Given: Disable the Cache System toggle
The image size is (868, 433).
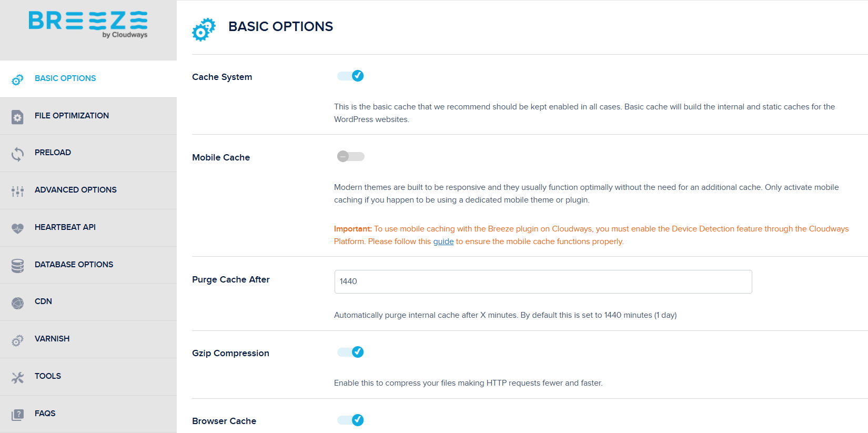Looking at the screenshot, I should [x=350, y=76].
